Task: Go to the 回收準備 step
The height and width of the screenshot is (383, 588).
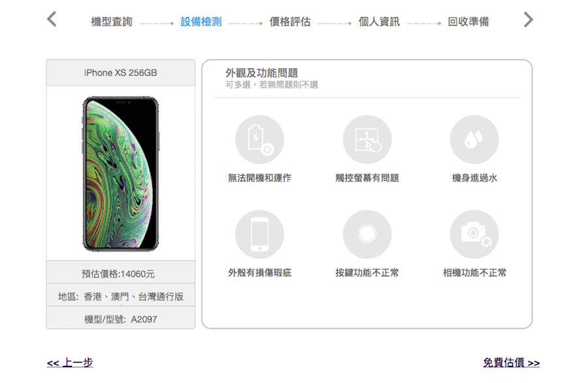Action: point(468,22)
